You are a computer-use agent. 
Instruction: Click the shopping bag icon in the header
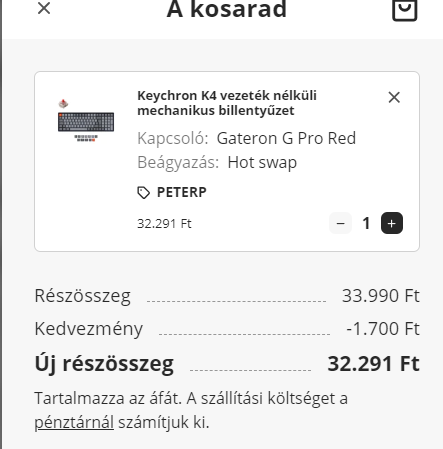(x=404, y=9)
